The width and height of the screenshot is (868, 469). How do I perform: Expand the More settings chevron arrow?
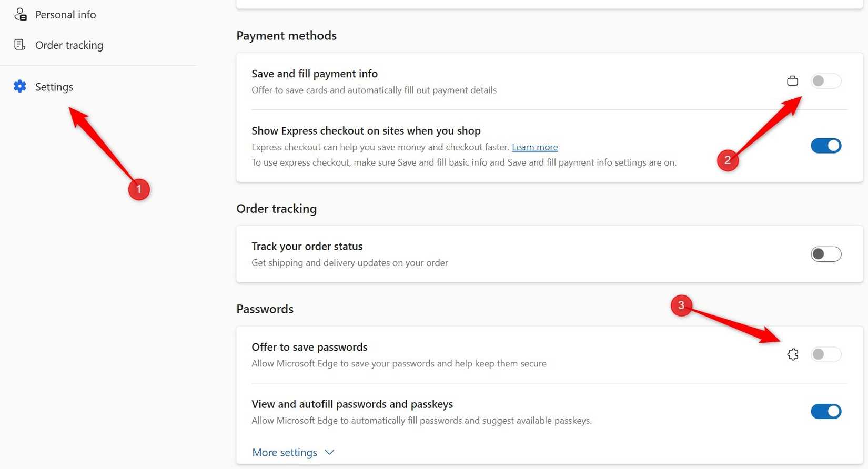330,452
